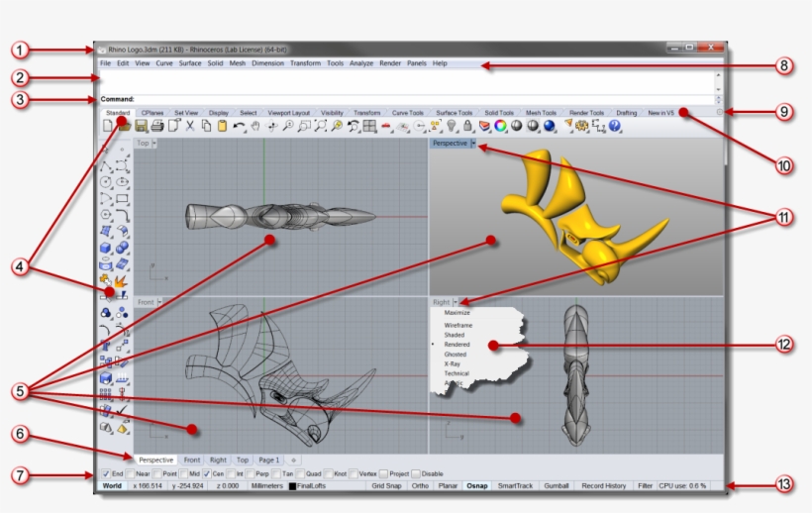This screenshot has width=812, height=513.
Task: Enable the Near osnap checkbox
Action: pos(131,473)
